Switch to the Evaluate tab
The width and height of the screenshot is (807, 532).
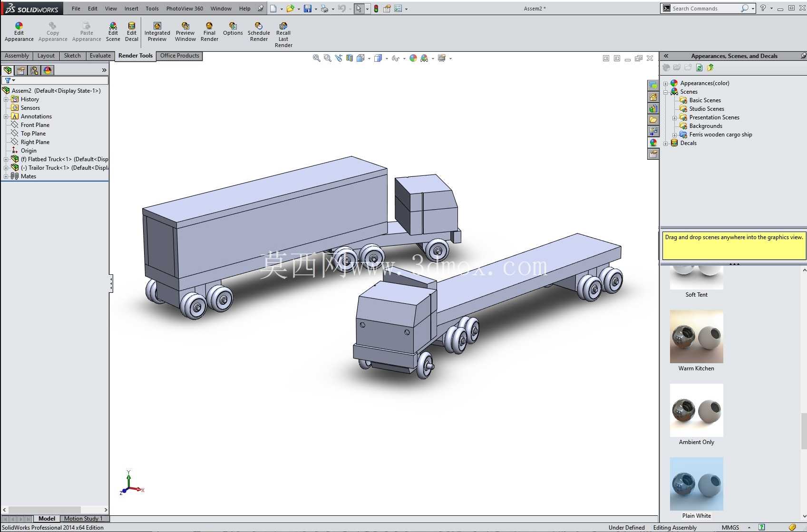pos(100,56)
